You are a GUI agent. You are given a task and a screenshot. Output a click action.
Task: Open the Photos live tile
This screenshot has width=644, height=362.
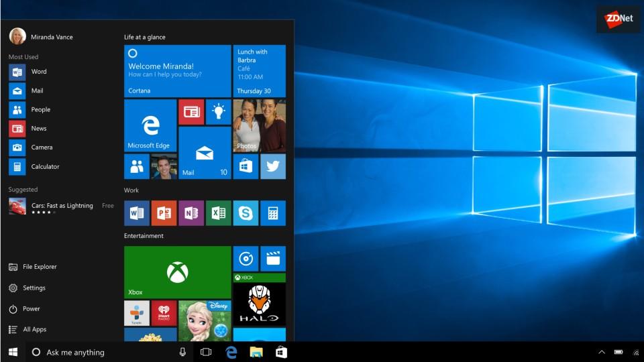259,125
